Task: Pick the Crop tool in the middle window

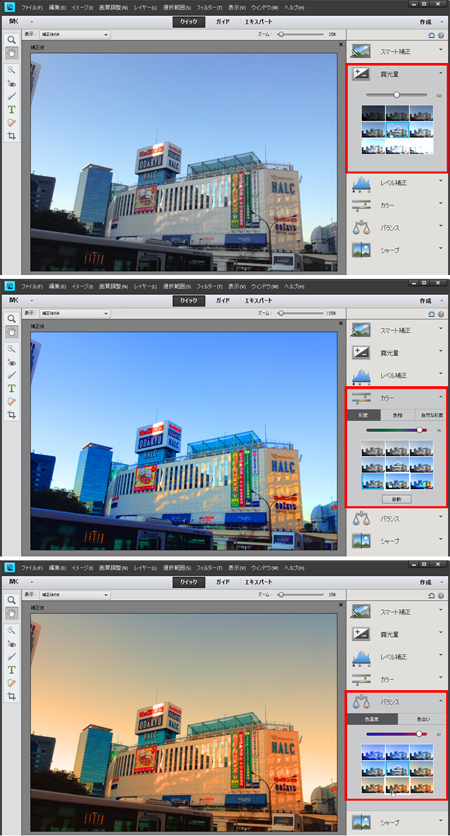Action: [11, 414]
